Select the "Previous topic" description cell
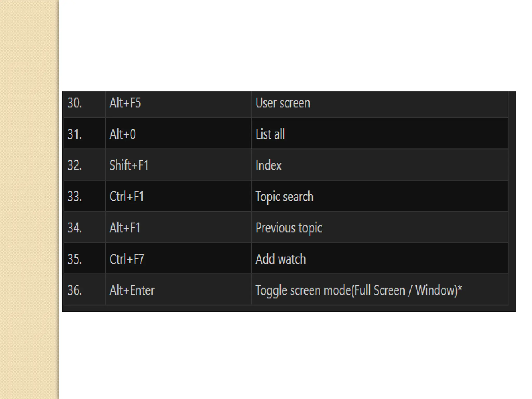Viewport: 532px width, 399px height. coord(289,228)
